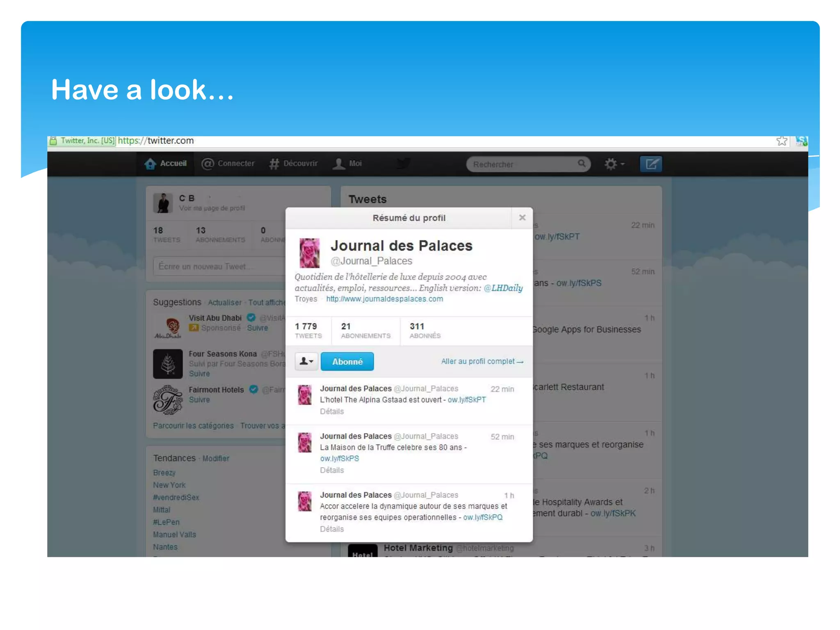This screenshot has height=630, width=840.
Task: Click Suivre for Visit Abu Dhabi
Action: point(258,328)
